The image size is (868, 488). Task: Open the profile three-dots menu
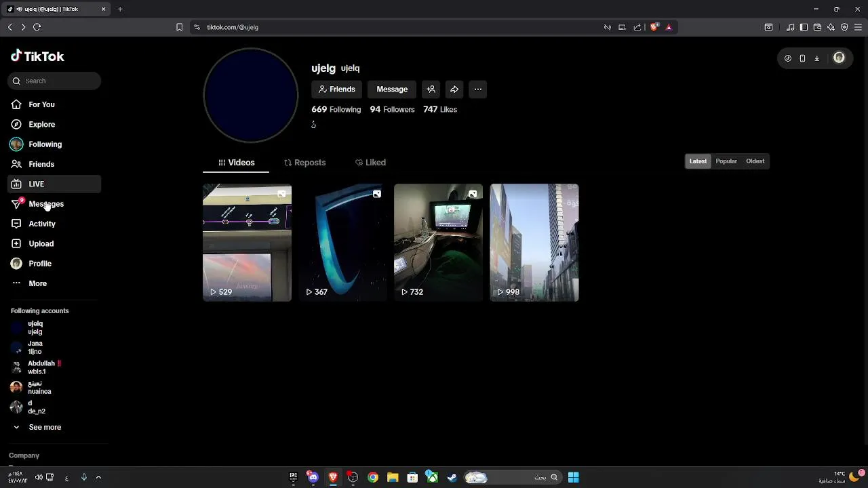click(478, 89)
